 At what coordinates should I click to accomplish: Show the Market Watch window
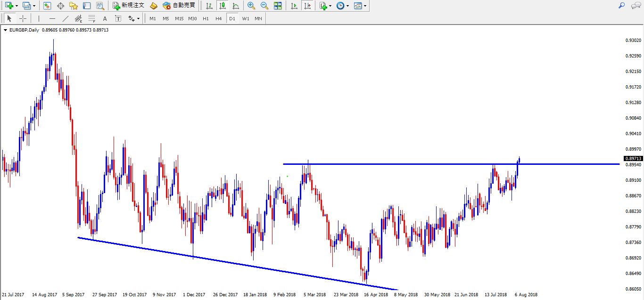pyautogui.click(x=47, y=6)
